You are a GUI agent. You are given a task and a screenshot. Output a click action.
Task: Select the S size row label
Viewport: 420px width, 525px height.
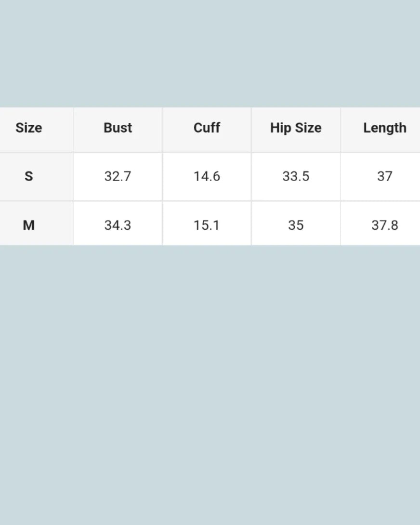click(x=29, y=176)
